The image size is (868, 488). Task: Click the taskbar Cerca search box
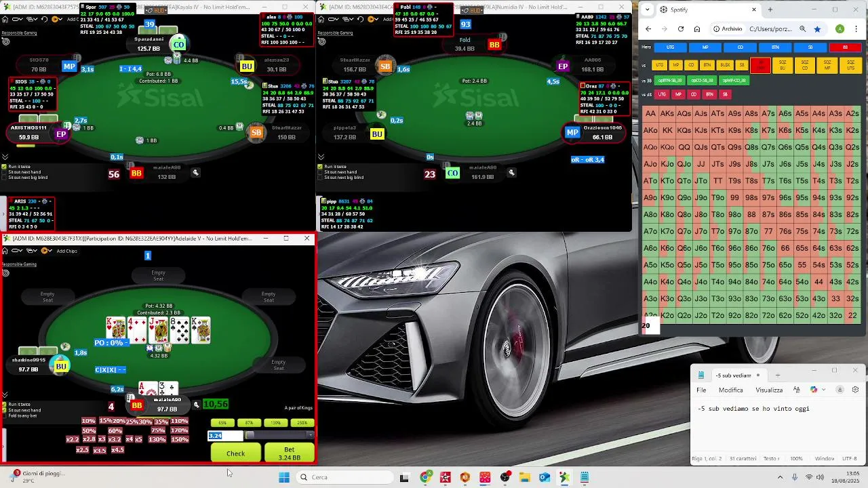tap(344, 477)
